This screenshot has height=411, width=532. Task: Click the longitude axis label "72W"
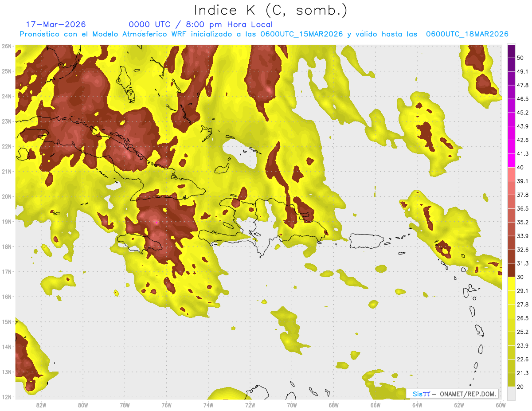[x=250, y=405]
